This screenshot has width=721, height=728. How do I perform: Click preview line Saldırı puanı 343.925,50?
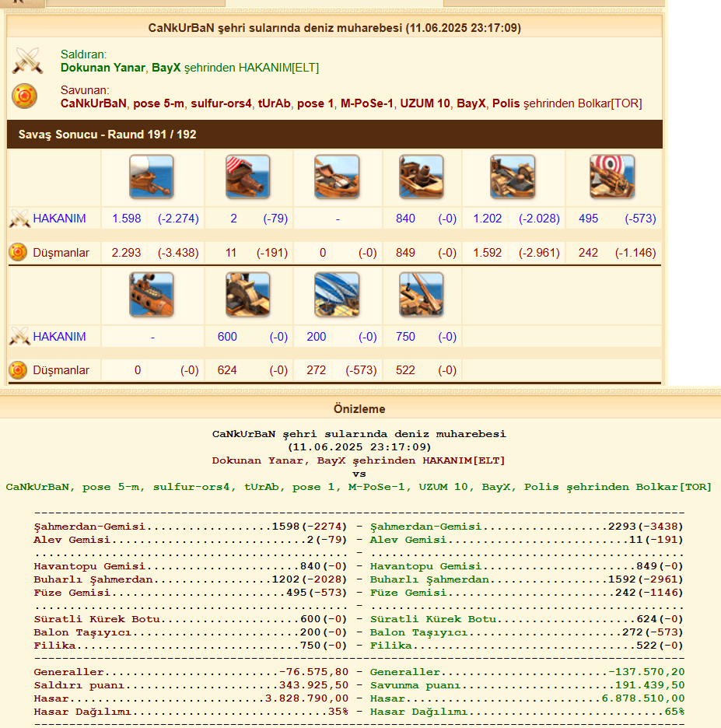[191, 685]
